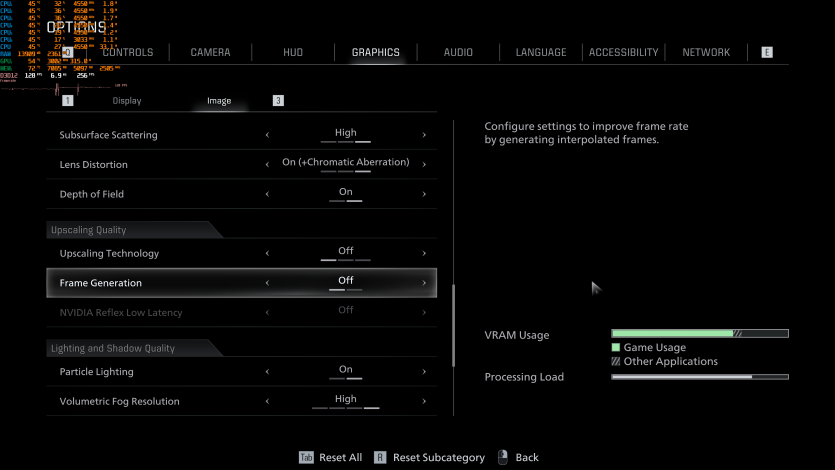
Task: Click the Tab key icon for Reset All
Action: 306,457
